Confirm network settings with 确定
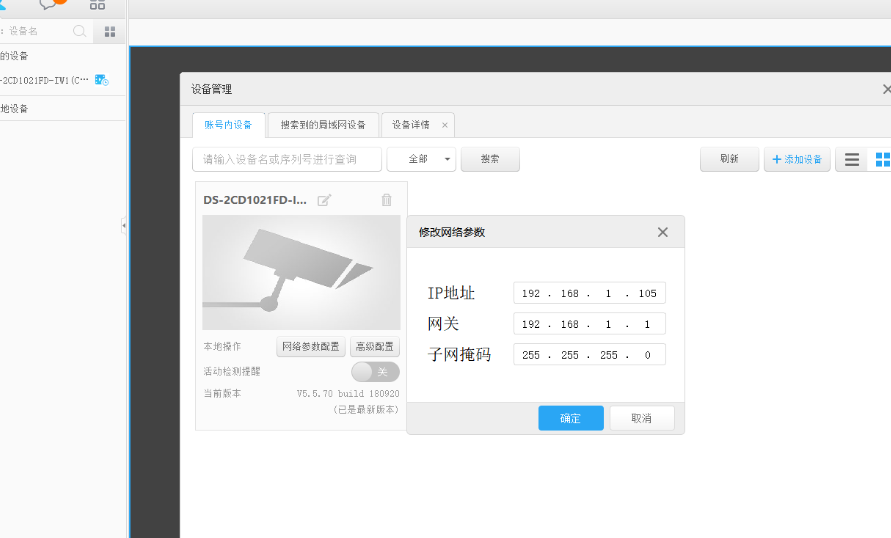This screenshot has width=891, height=538. 571,418
